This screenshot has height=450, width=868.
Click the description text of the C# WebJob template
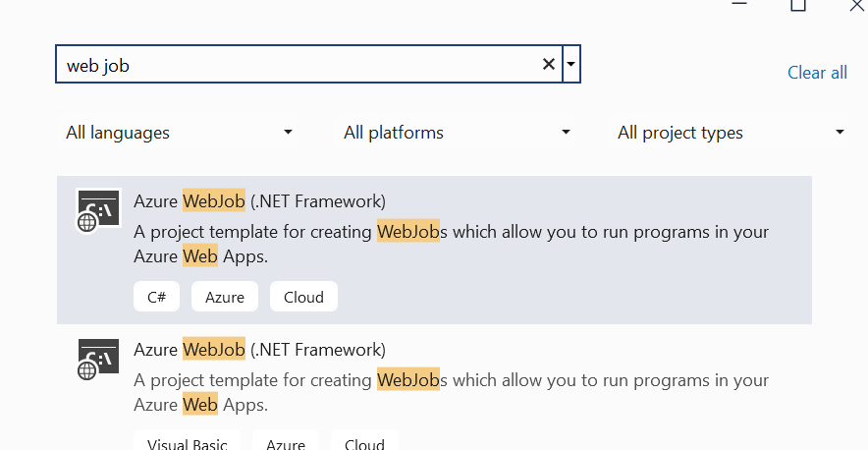pyautogui.click(x=451, y=244)
